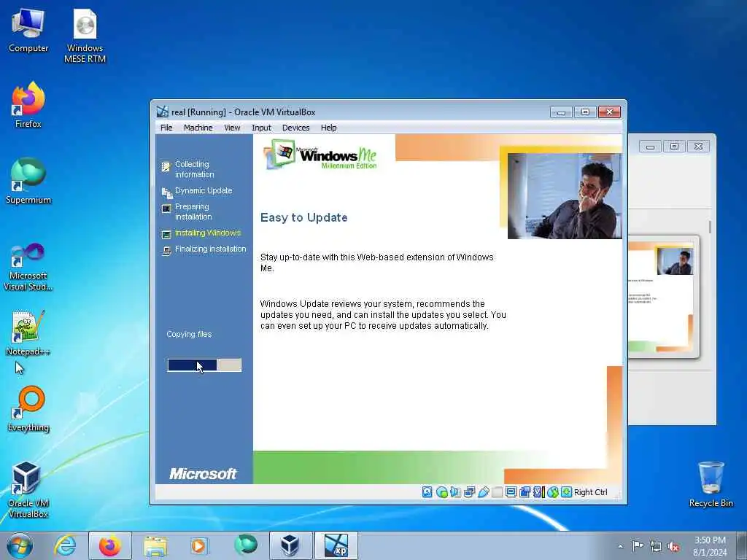Click the Installing Windows setup step
747x560 pixels.
pos(201,233)
